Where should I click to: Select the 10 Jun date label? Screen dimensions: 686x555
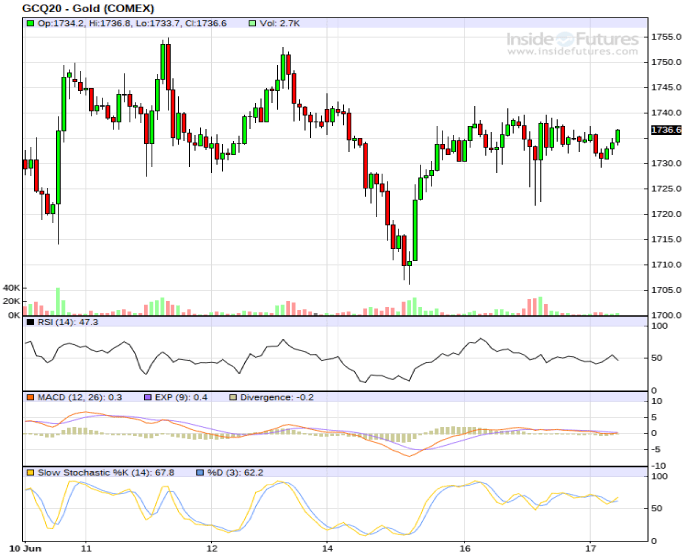(22, 549)
